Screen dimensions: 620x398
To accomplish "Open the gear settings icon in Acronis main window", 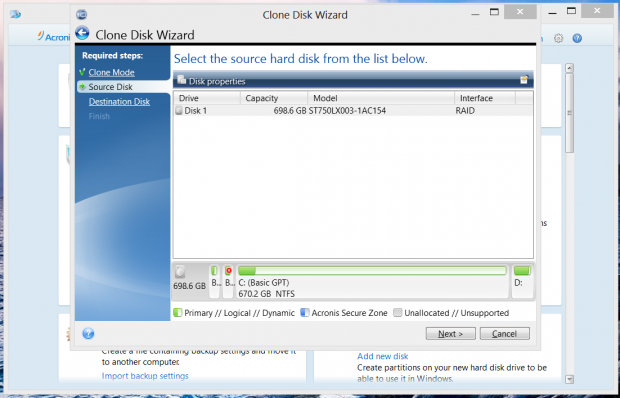I will click(558, 38).
